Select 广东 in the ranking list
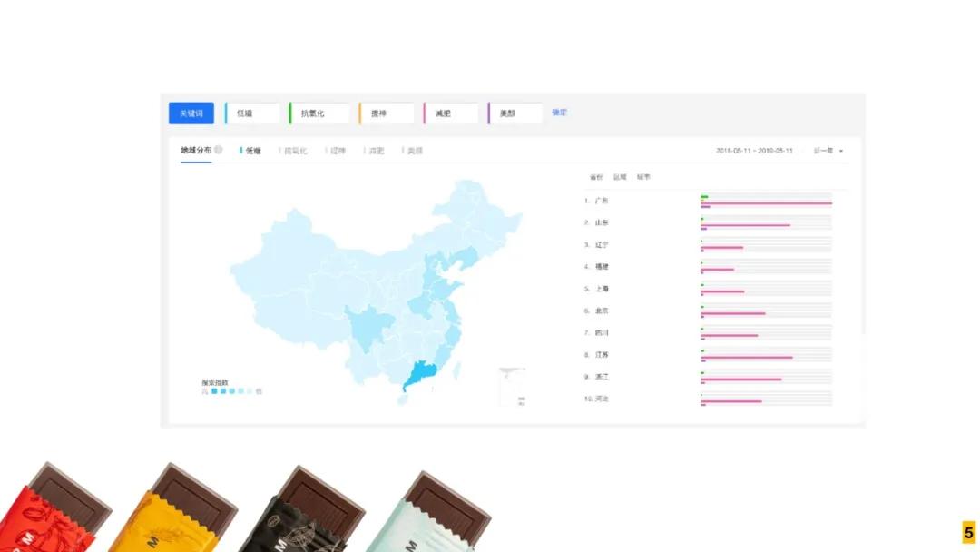The height and width of the screenshot is (552, 980). [602, 201]
